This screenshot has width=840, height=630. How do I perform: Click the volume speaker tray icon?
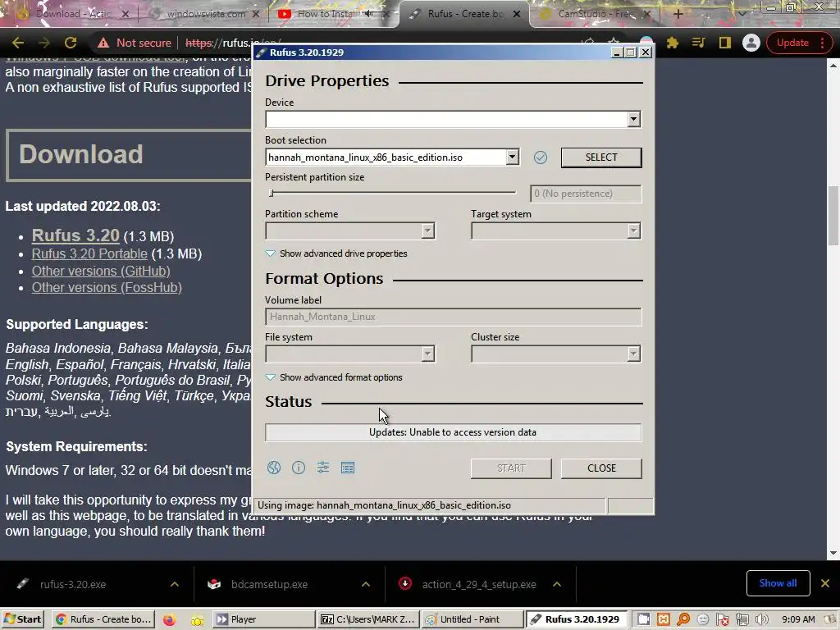point(762,620)
